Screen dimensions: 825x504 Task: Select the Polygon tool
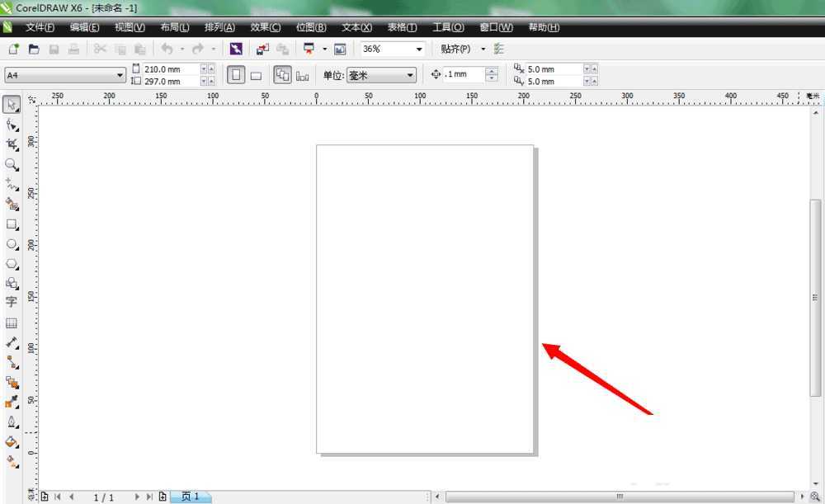coord(12,264)
